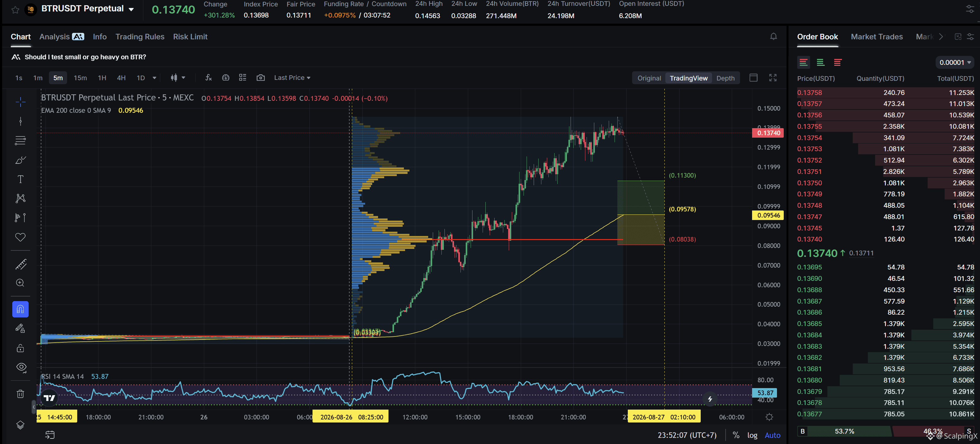Collapse the left drawing toolbar handle

point(34,407)
